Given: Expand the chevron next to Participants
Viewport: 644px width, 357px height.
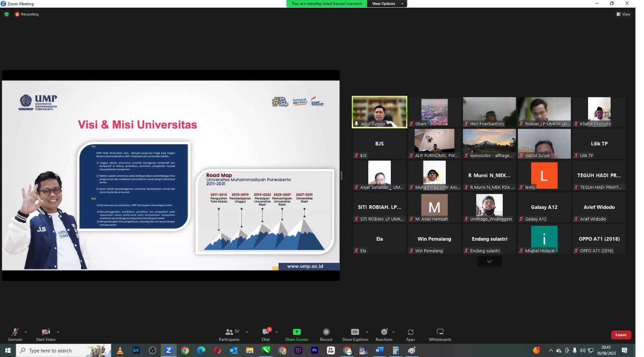Looking at the screenshot, I should coord(247,332).
